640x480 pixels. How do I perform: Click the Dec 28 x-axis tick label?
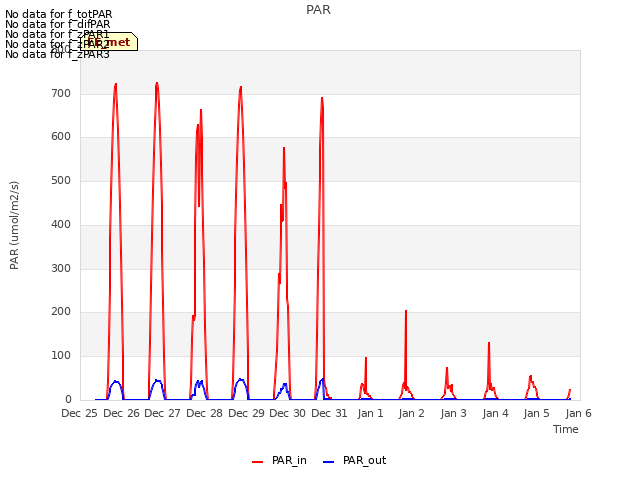pos(204,413)
